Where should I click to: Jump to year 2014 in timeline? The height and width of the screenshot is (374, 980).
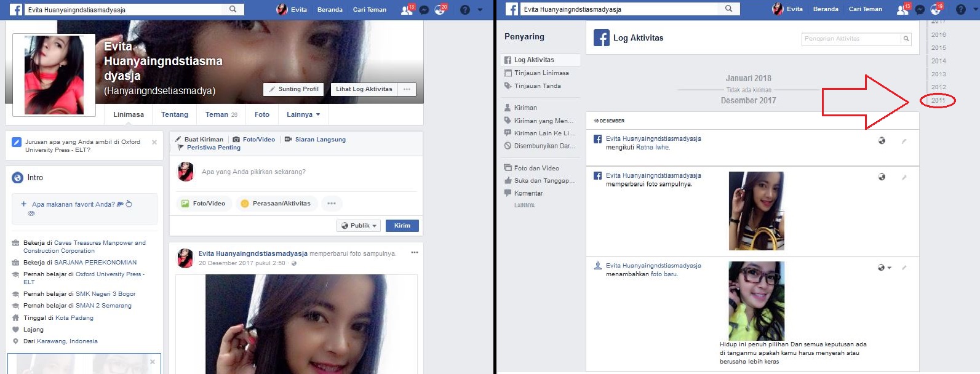point(939,61)
